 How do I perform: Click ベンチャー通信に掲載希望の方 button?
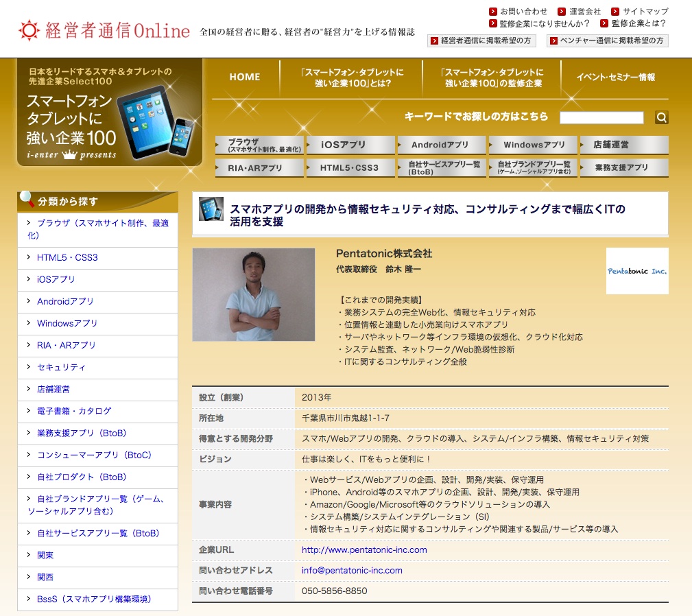[608, 40]
